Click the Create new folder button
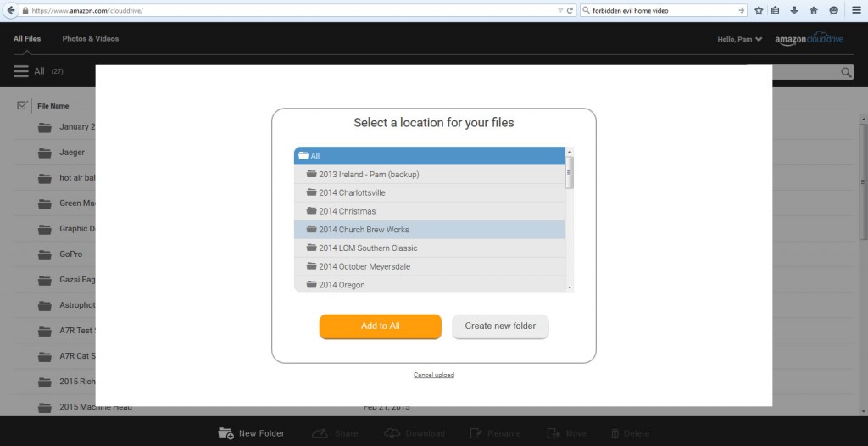 (x=500, y=326)
